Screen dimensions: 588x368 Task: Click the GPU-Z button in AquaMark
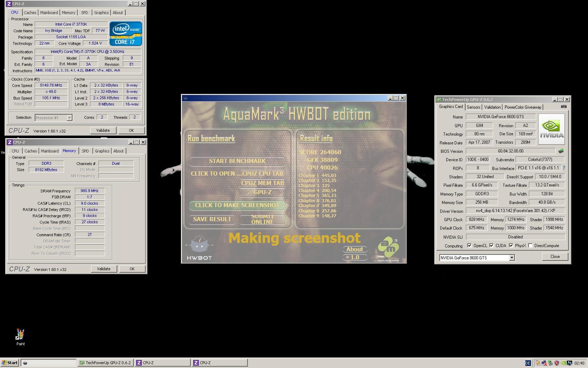tap(262, 192)
